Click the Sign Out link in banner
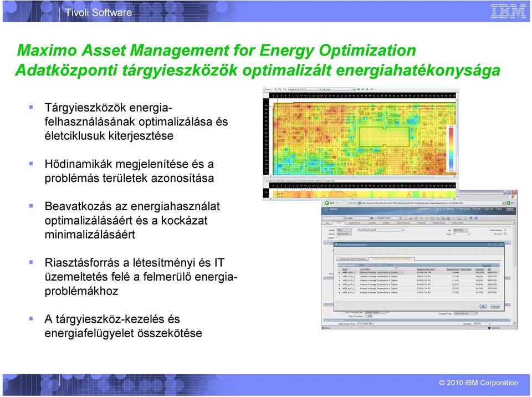The width and height of the screenshot is (532, 397). (x=489, y=209)
